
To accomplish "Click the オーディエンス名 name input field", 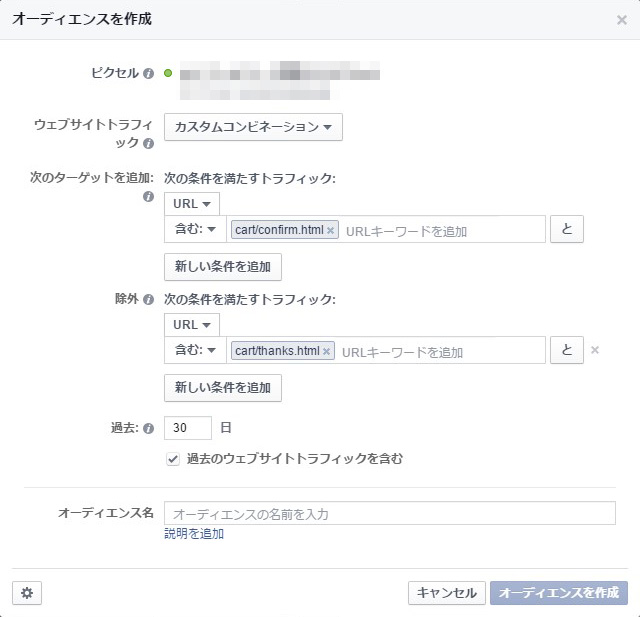I will pyautogui.click(x=390, y=513).
